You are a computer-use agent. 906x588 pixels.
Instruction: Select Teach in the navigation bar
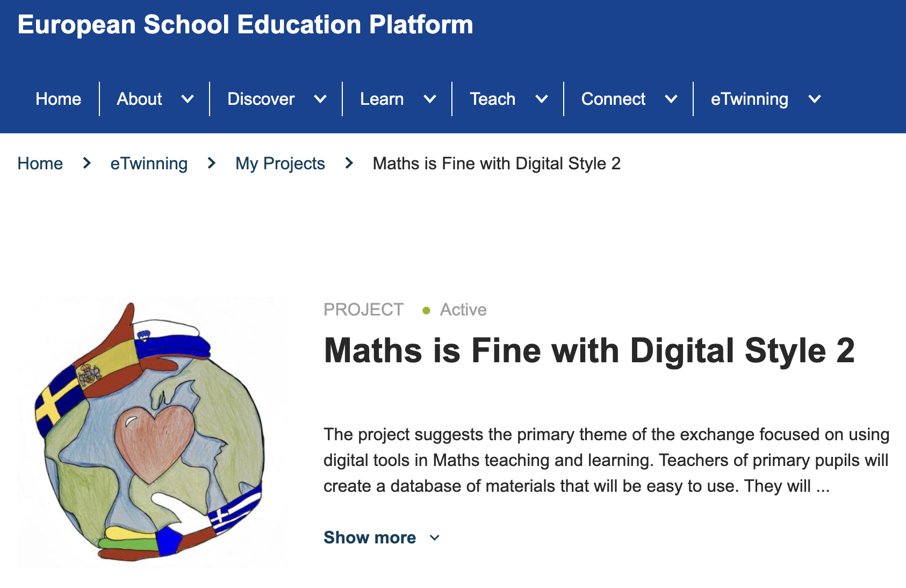point(492,99)
